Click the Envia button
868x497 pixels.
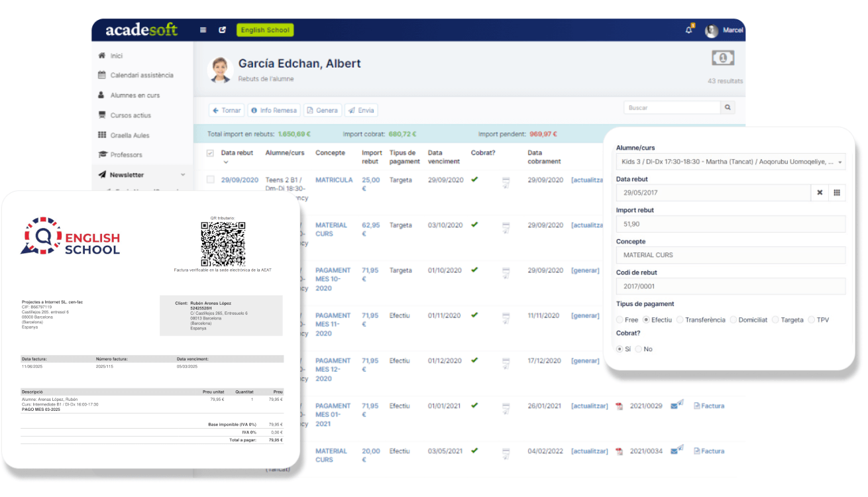pos(361,110)
